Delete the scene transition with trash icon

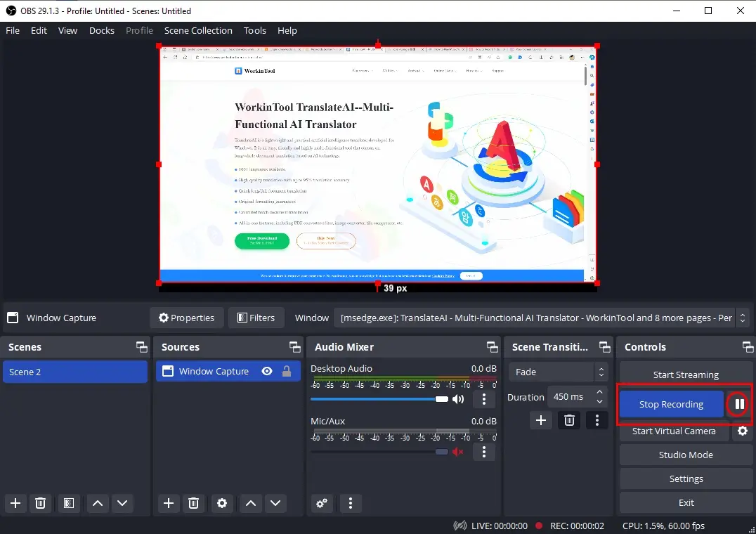(569, 420)
